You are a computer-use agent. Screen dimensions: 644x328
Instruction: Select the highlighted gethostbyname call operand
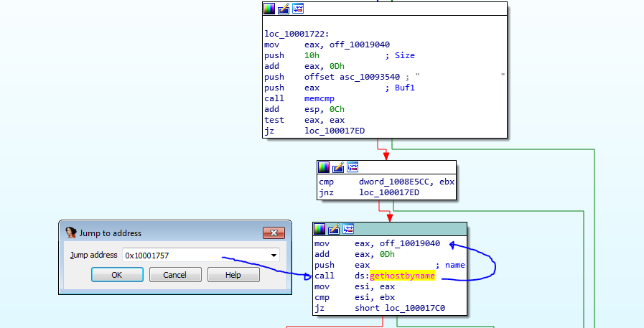pyautogui.click(x=402, y=276)
